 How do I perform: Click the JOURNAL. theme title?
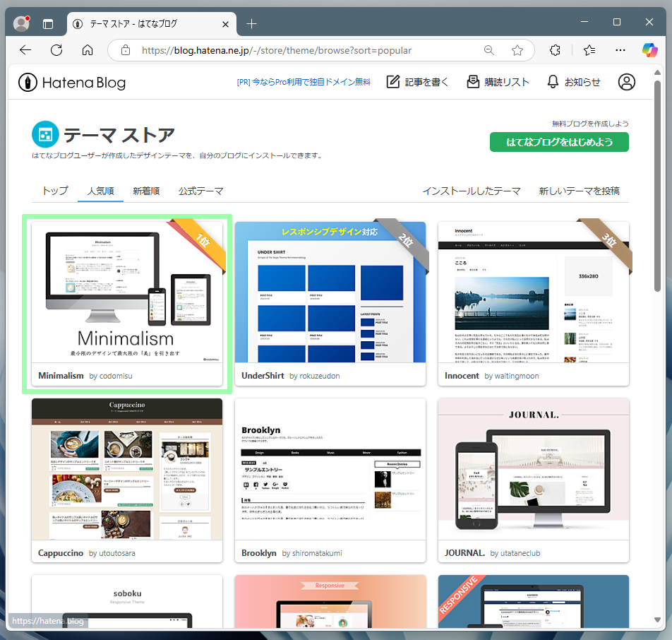pyautogui.click(x=464, y=553)
